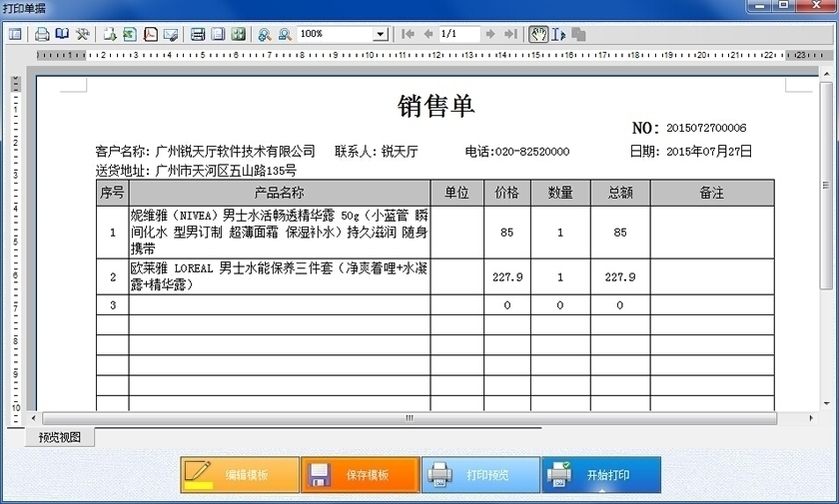Click the printer icon in the toolbar
The width and height of the screenshot is (839, 504).
42,34
